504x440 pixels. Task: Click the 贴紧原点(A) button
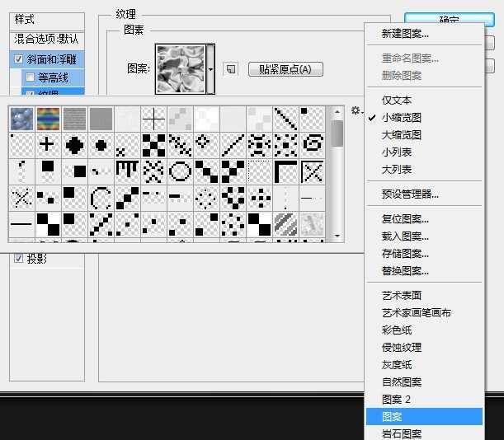tap(285, 69)
